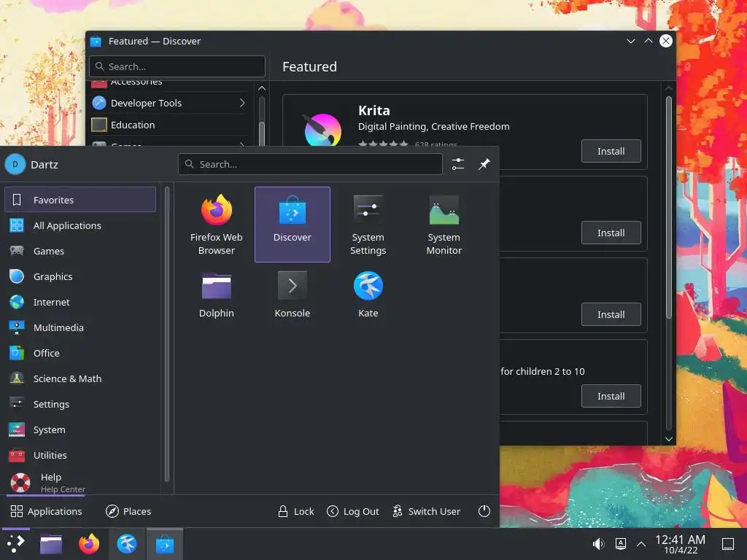
Task: Expand hidden system tray icons
Action: point(641,544)
